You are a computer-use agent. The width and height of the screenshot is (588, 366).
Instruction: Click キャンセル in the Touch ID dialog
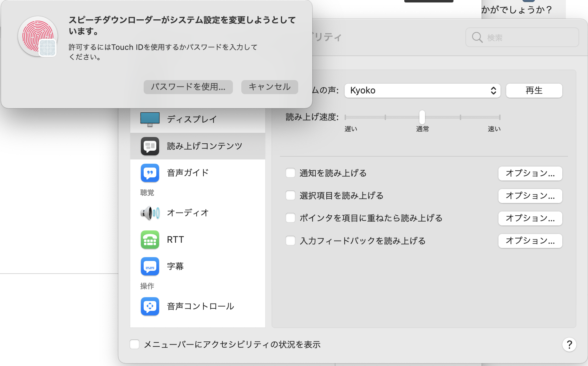pos(270,87)
